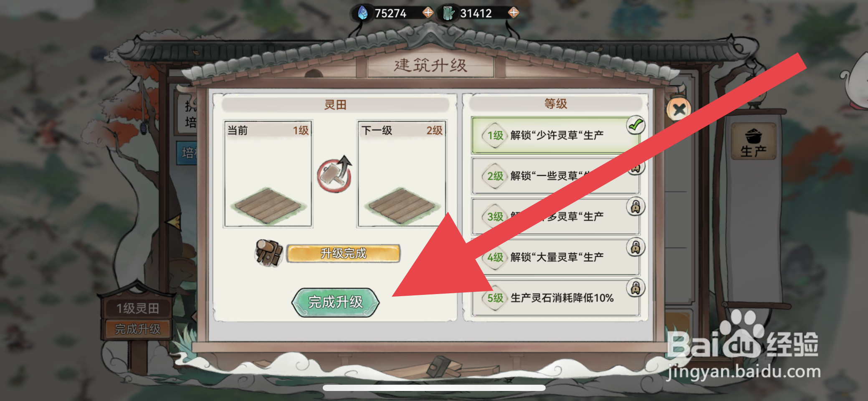Select the 2级 level row

click(x=556, y=176)
